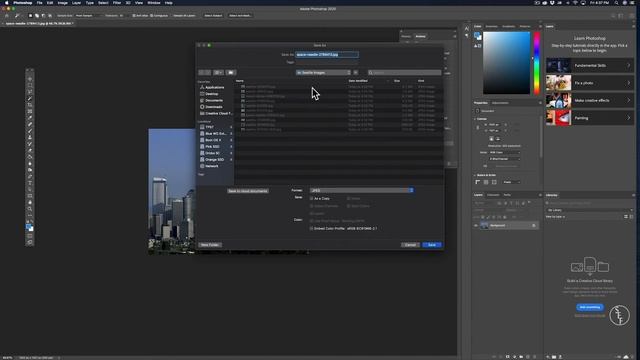Image resolution: width=640 pixels, height=360 pixels.
Task: Click the Make creative effects tutorial
Action: click(x=590, y=100)
